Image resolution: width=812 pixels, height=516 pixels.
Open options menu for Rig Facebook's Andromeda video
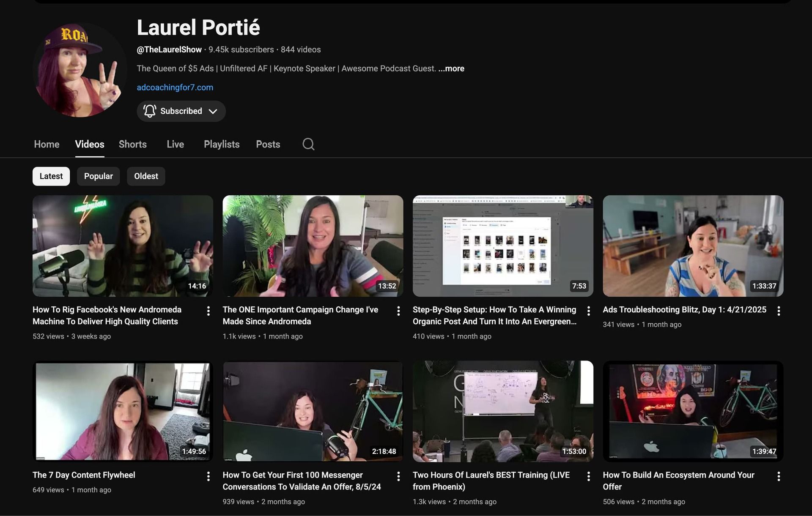(208, 311)
